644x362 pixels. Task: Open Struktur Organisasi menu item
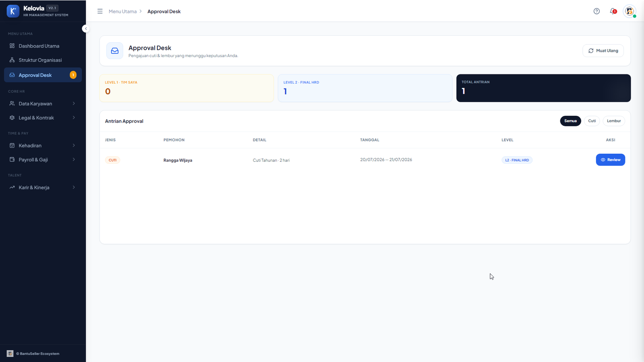click(43, 60)
